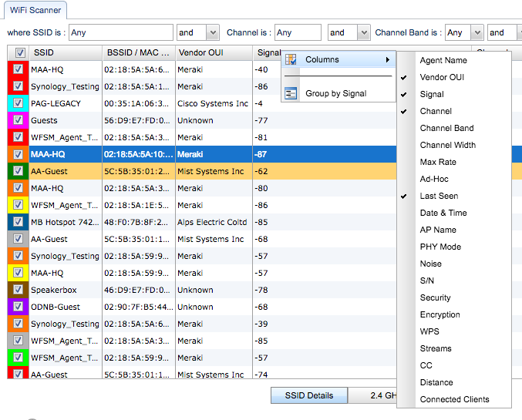Toggle the Signal column option
Image resolution: width=522 pixels, height=420 pixels.
[x=432, y=94]
